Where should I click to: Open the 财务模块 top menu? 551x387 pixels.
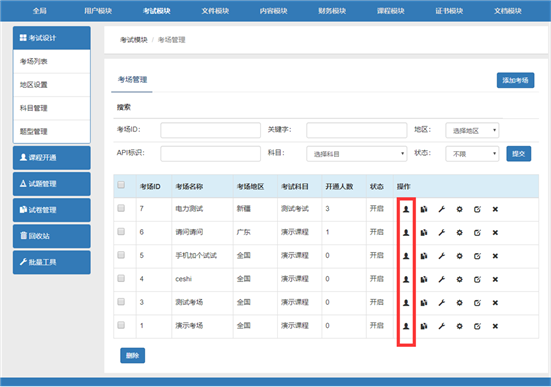(332, 11)
